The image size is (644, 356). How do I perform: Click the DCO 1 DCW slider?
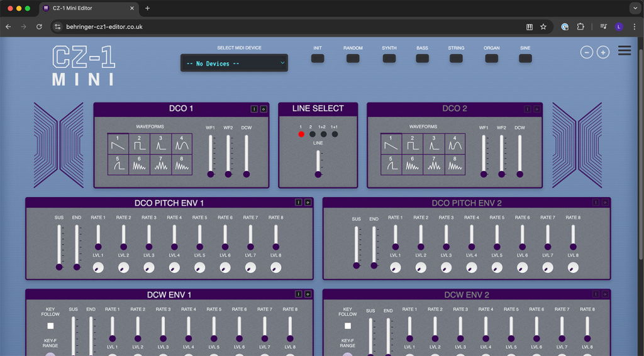tap(247, 155)
